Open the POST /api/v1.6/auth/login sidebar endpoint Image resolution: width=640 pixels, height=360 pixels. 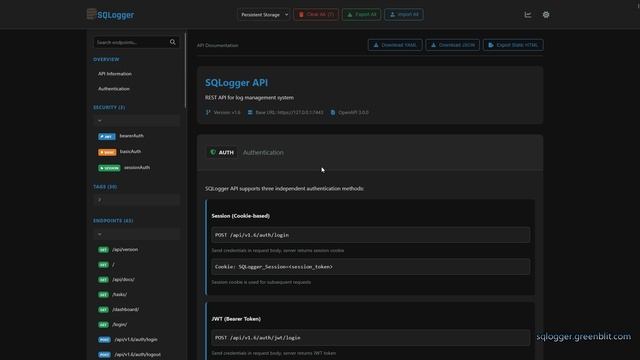tap(136, 340)
